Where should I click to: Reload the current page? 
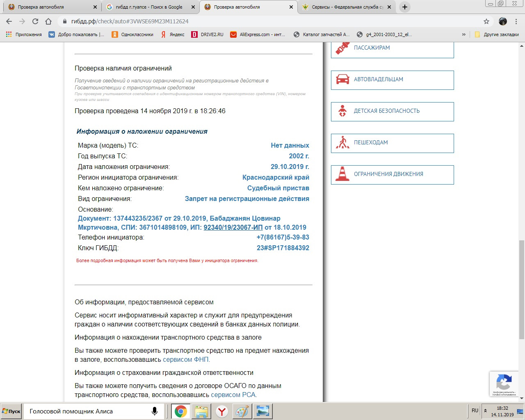tap(35, 21)
